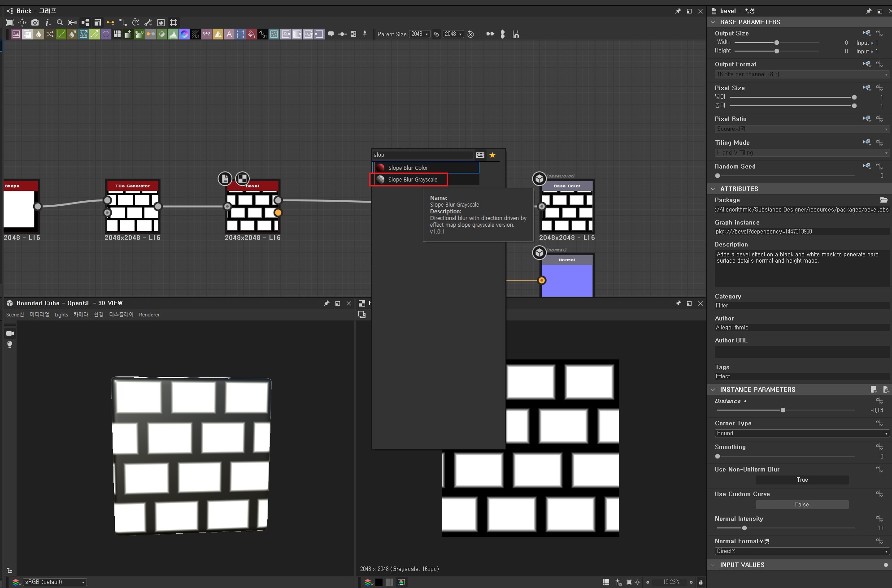Open the Lights menu in 3D view
This screenshot has width=892, height=588.
point(61,315)
